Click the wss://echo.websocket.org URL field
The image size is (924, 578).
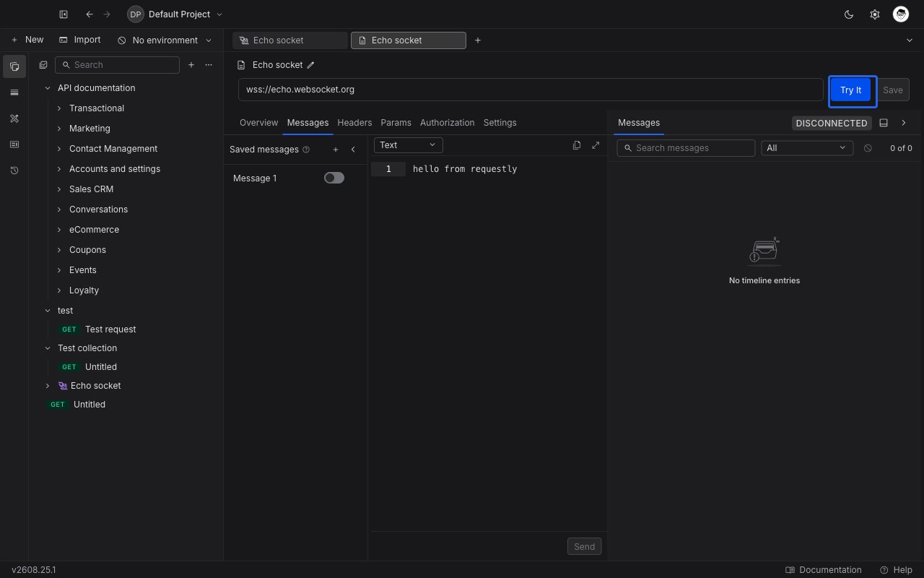pos(531,90)
